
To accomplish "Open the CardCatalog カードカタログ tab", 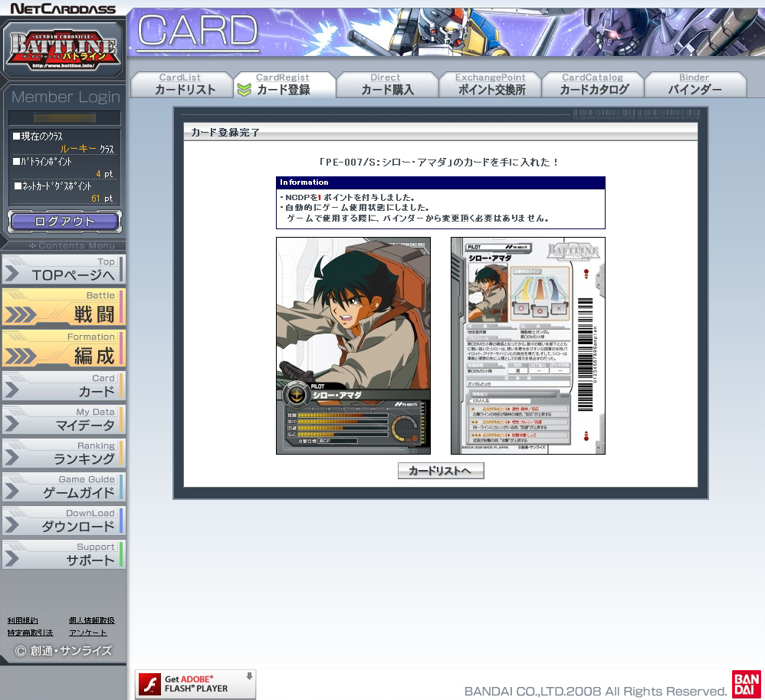I will pos(593,85).
